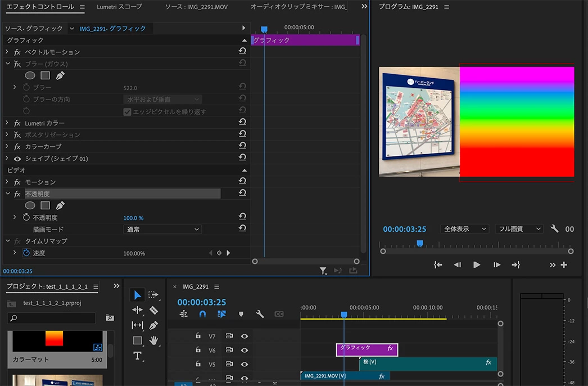The height and width of the screenshot is (386, 588).
Task: Add marker in timeline
Action: (x=241, y=314)
